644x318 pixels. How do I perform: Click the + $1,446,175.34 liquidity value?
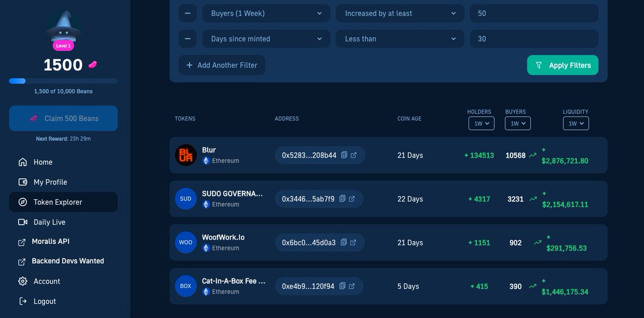(565, 286)
